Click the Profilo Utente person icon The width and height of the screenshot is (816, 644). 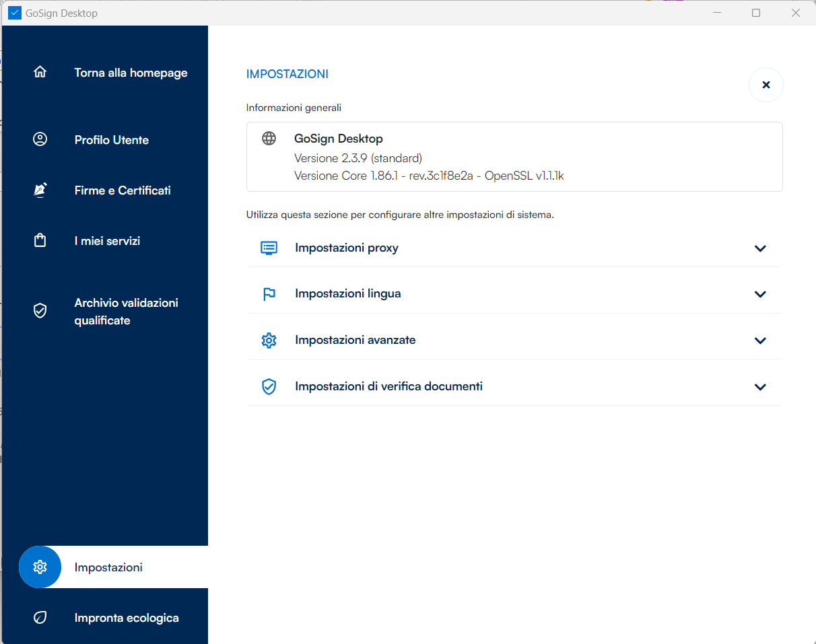pyautogui.click(x=40, y=139)
